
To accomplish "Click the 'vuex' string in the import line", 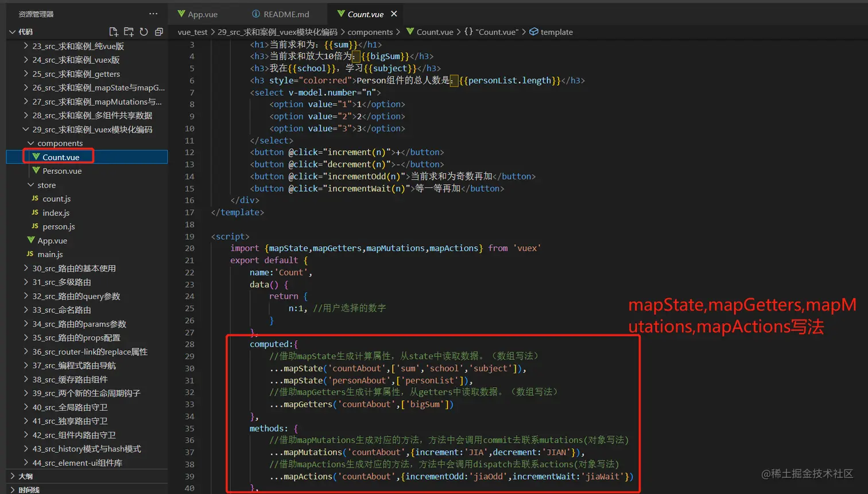I will [x=527, y=248].
